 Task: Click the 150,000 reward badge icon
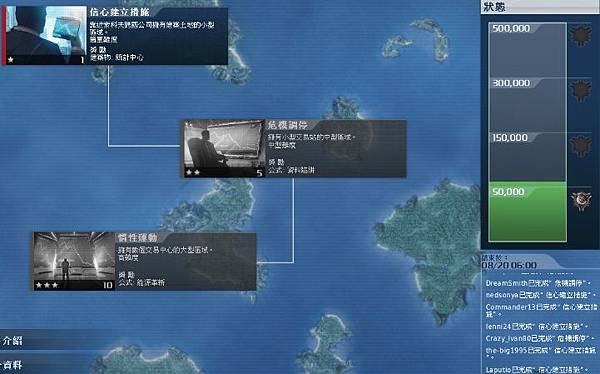[581, 145]
